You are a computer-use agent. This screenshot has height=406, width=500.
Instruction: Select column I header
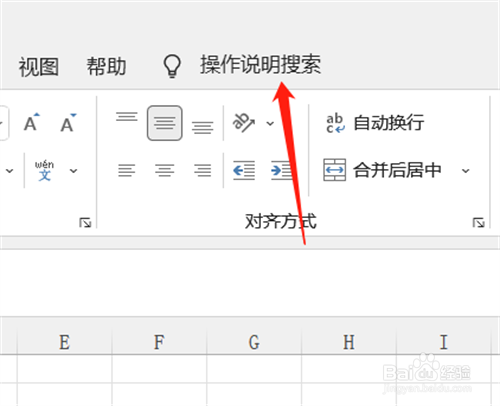pyautogui.click(x=444, y=342)
